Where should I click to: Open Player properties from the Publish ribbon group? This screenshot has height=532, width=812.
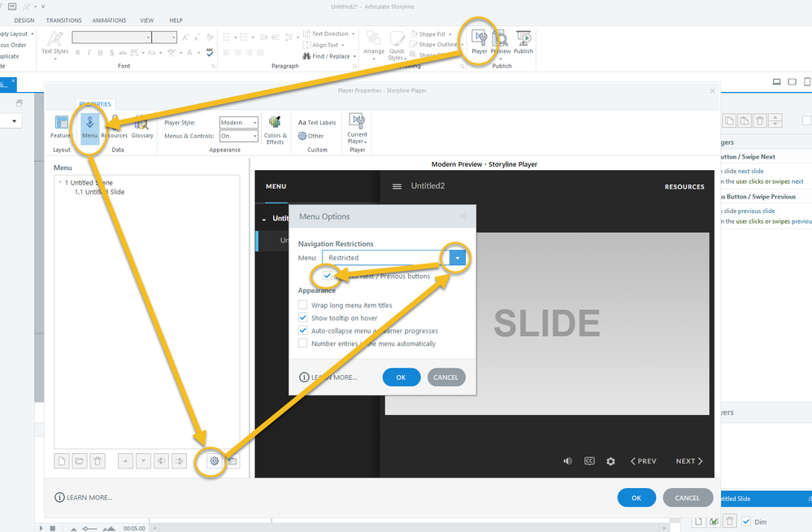click(x=479, y=42)
